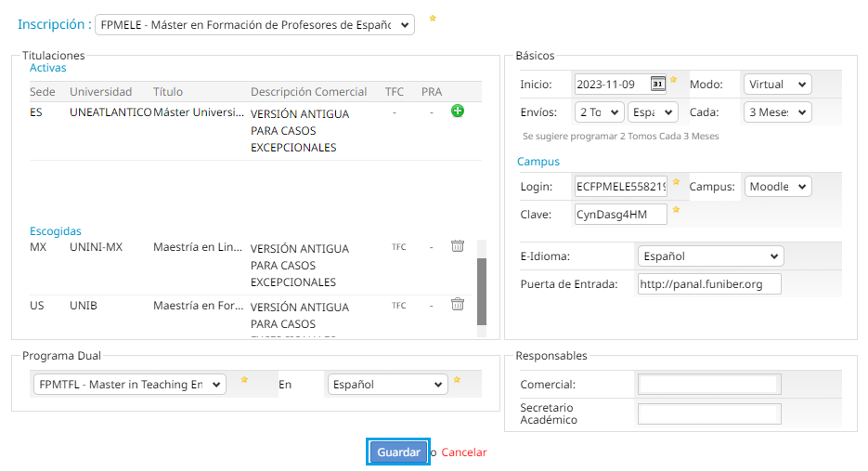Select the E-Idioma Español dropdown

[710, 256]
